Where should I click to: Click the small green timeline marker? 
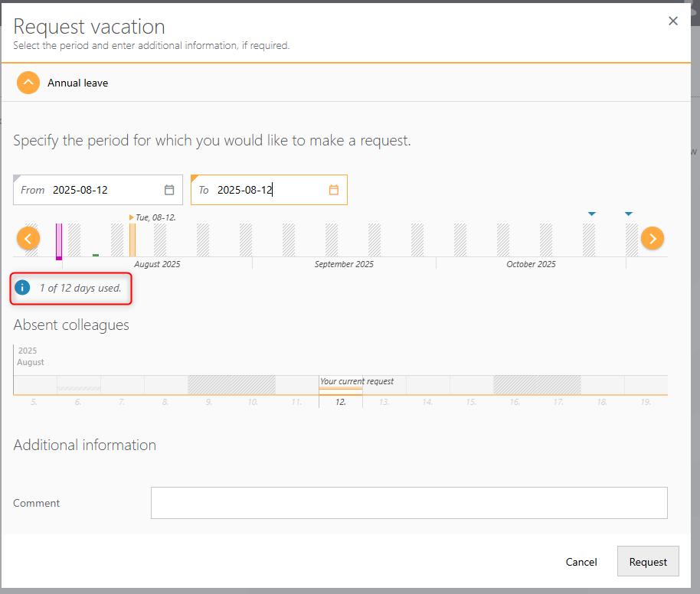[x=96, y=255]
